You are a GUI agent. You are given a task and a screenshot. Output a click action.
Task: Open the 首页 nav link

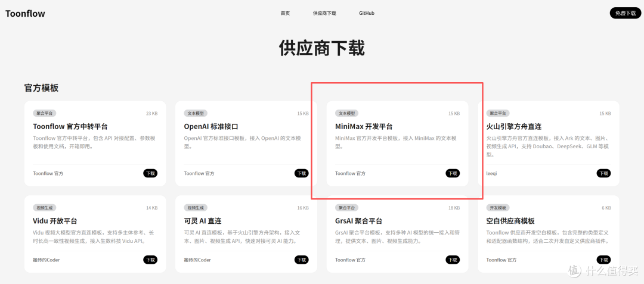286,13
